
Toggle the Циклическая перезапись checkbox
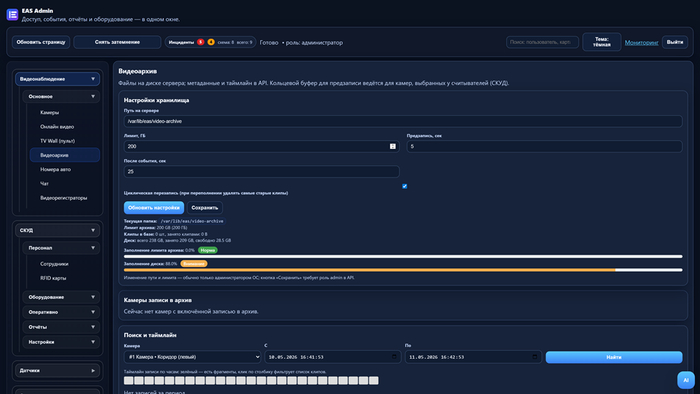point(404,186)
